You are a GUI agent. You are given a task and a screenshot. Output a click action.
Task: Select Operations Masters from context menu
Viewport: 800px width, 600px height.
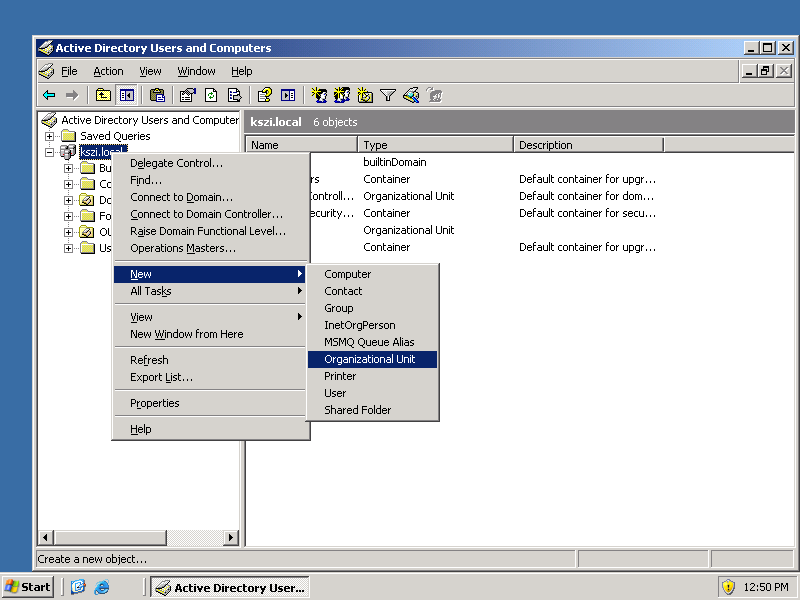(x=210, y=248)
